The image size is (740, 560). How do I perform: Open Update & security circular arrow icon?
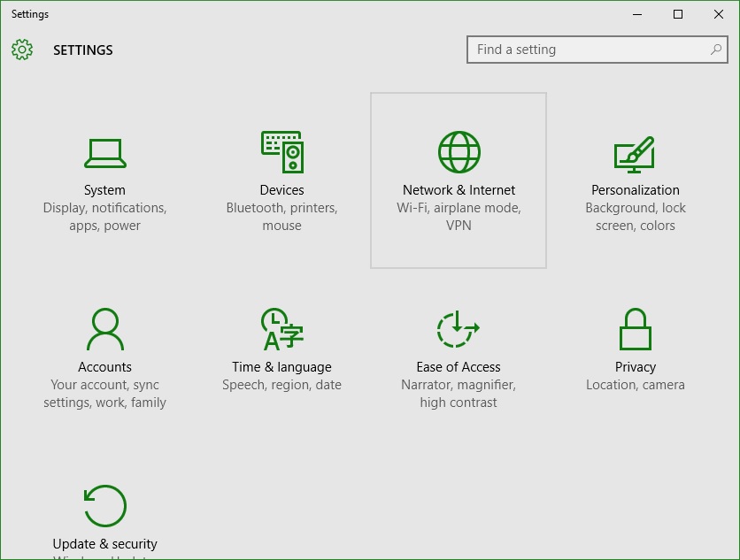pos(104,506)
